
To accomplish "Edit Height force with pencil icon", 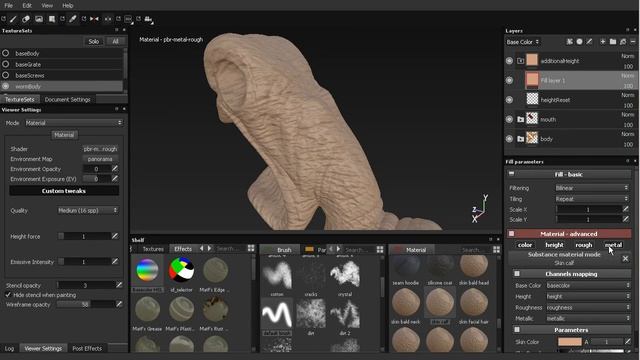I will coord(115,236).
